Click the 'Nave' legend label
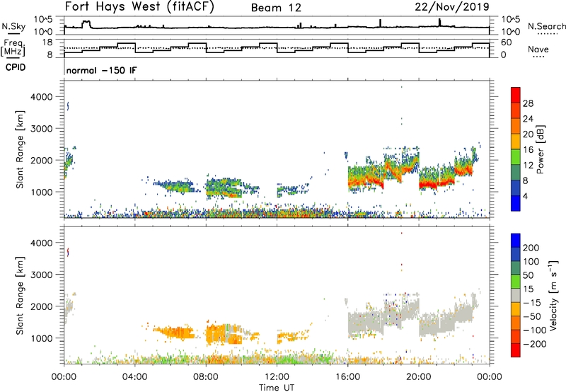The width and height of the screenshot is (566, 392). [538, 49]
